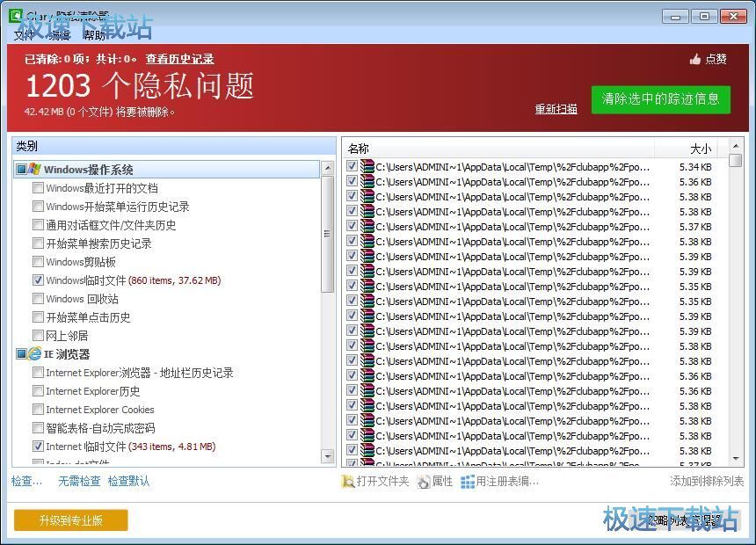The height and width of the screenshot is (545, 756).
Task: Click 无需检查 link
Action: (x=79, y=482)
